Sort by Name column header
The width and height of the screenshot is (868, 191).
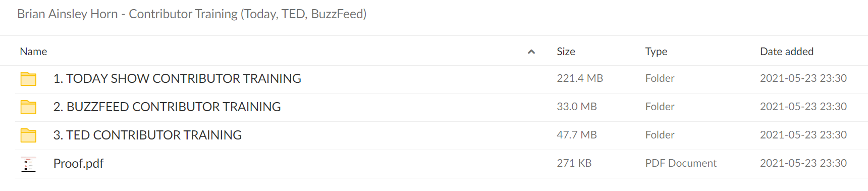pos(33,52)
